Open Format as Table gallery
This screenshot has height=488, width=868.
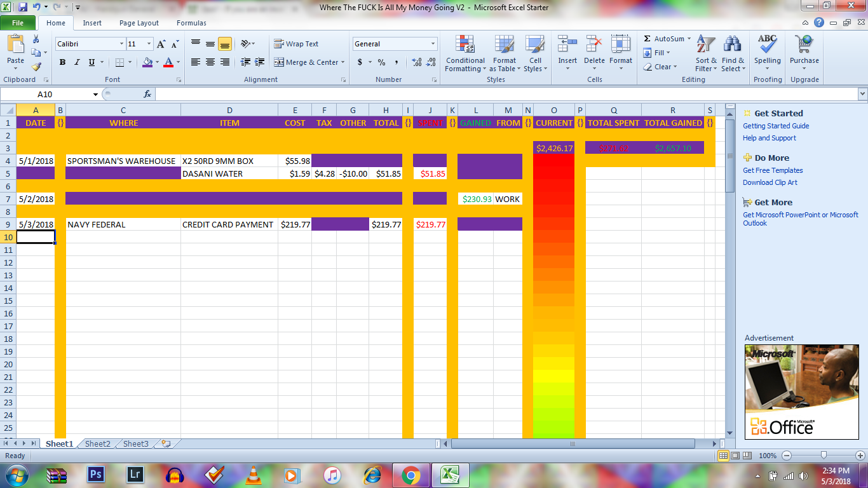505,54
